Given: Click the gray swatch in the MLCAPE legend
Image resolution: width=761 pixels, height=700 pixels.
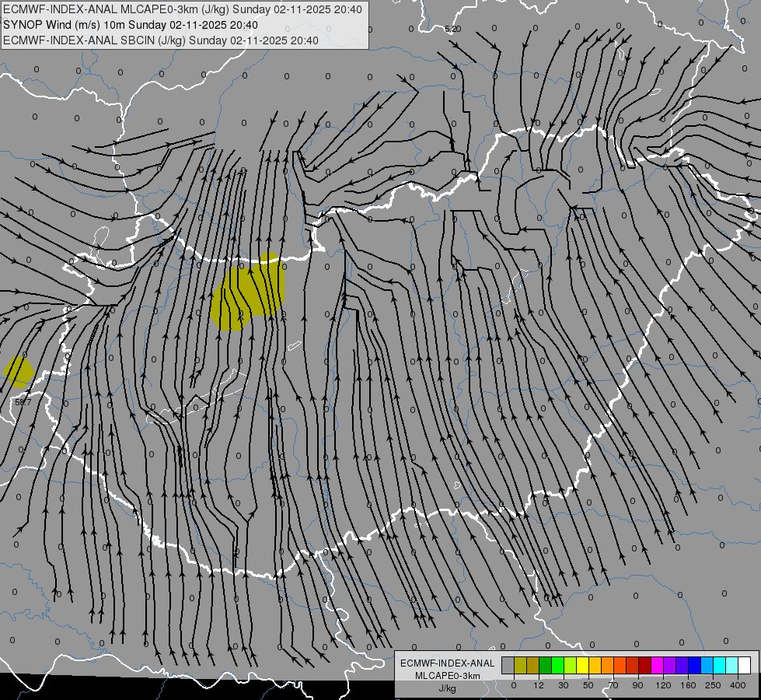Looking at the screenshot, I should click(508, 665).
